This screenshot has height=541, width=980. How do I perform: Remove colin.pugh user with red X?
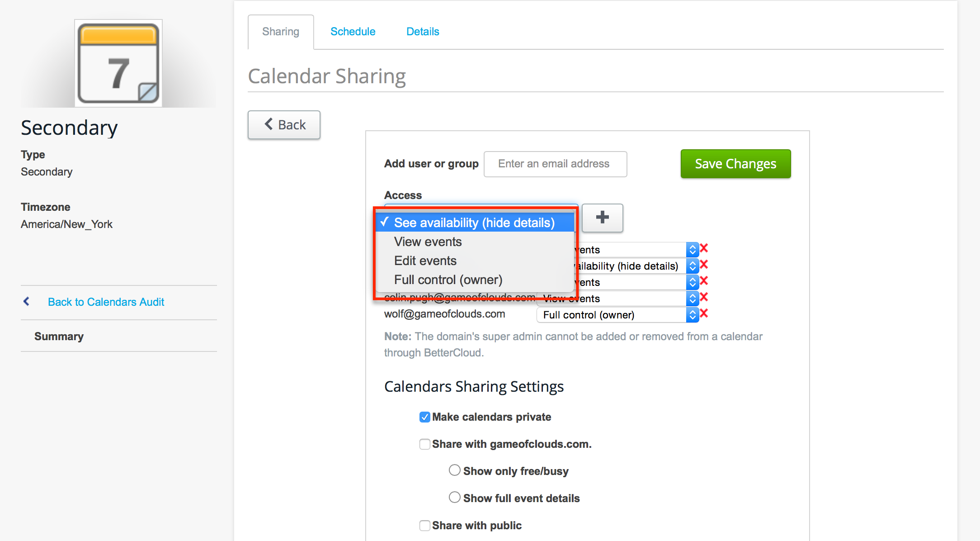pos(704,297)
